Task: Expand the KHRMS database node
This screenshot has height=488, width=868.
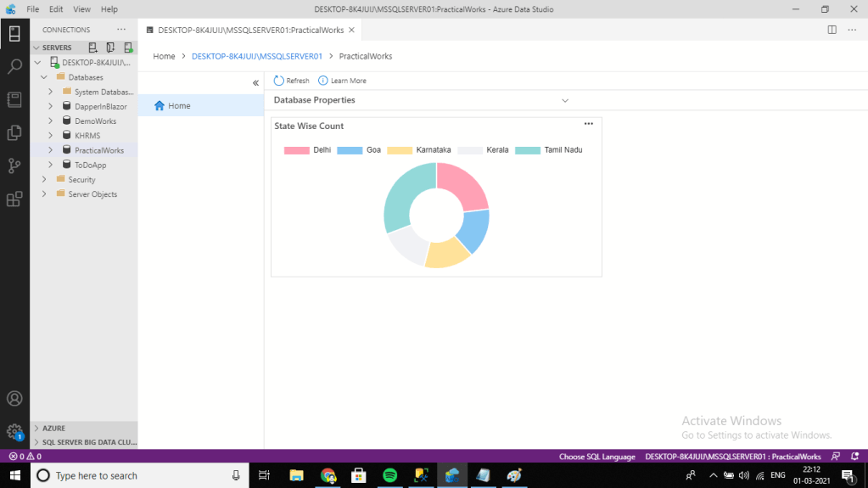Action: click(51, 136)
